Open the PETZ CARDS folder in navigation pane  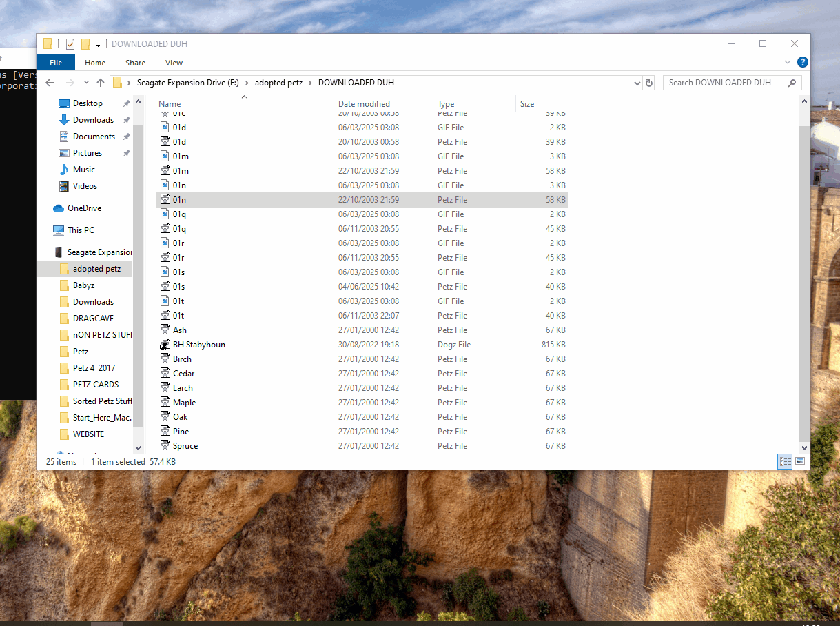coord(96,385)
